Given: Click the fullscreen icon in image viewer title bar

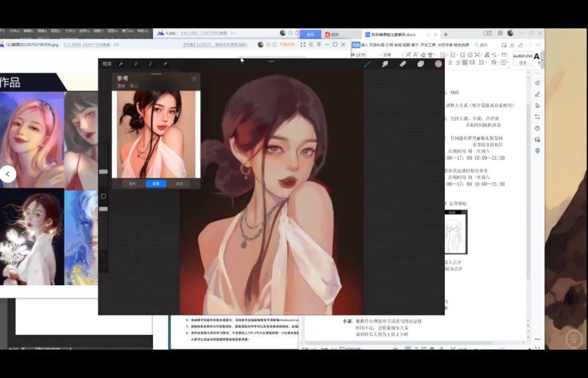Looking at the screenshot, I should point(302,44).
